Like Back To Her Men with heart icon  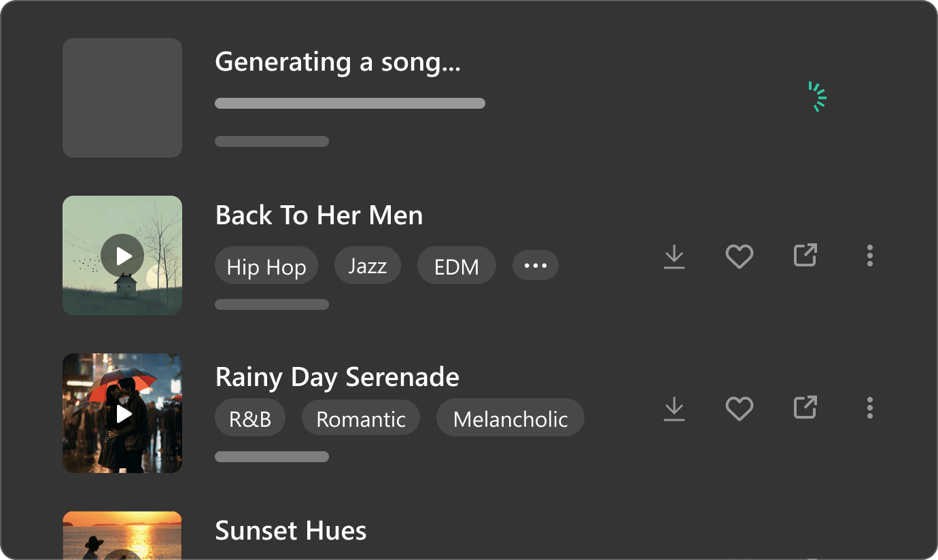(x=740, y=257)
